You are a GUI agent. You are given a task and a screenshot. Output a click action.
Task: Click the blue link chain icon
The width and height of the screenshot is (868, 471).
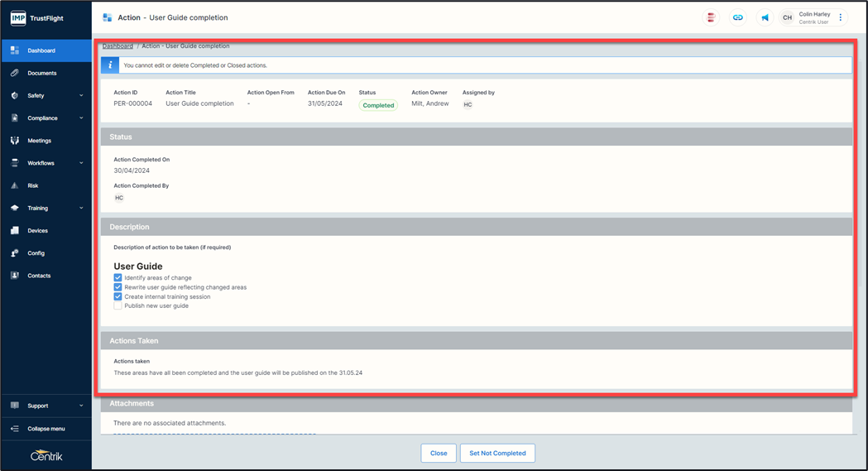tap(737, 17)
